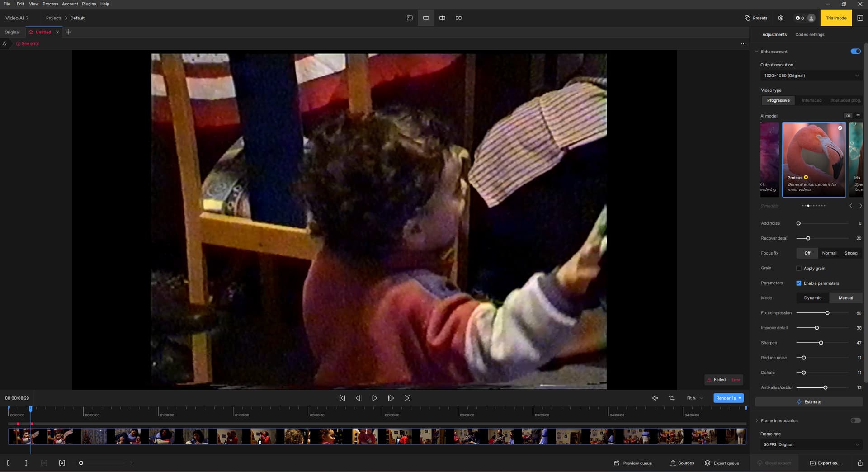Open the Preview queue
This screenshot has height=472, width=868.
pos(633,463)
